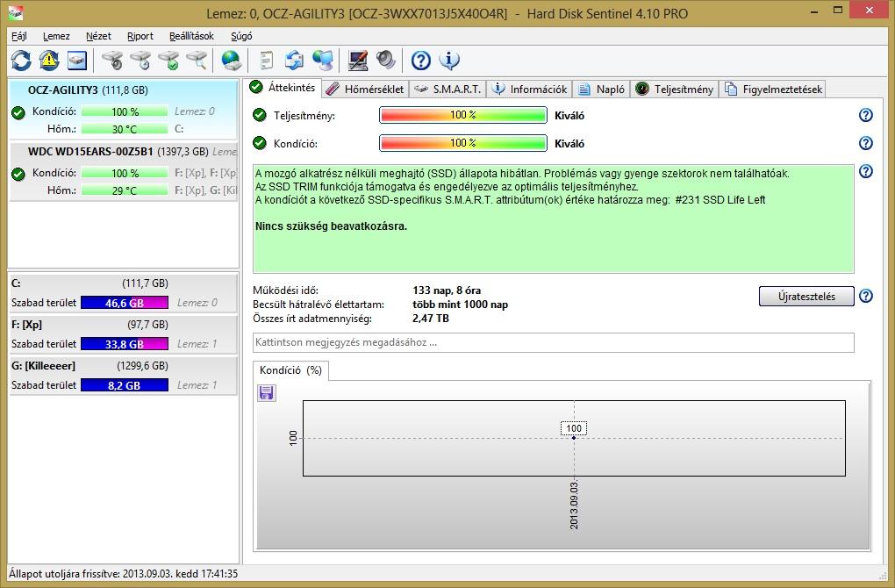
Task: Click the info speech bubble toolbar icon
Action: tap(449, 61)
